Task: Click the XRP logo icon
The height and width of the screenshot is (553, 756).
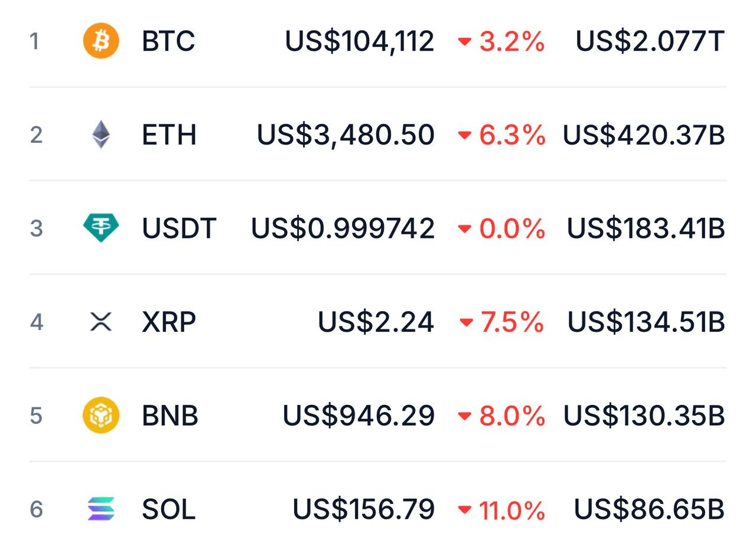Action: [x=101, y=322]
